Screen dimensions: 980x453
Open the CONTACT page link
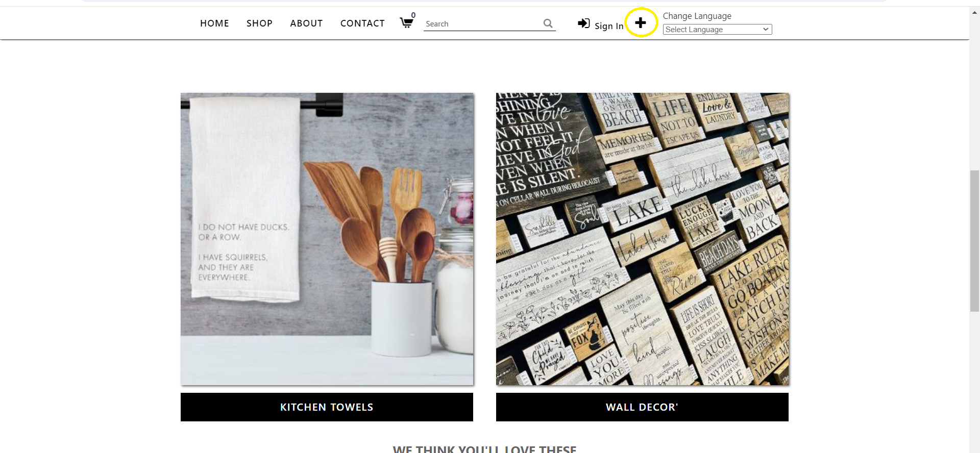coord(362,23)
